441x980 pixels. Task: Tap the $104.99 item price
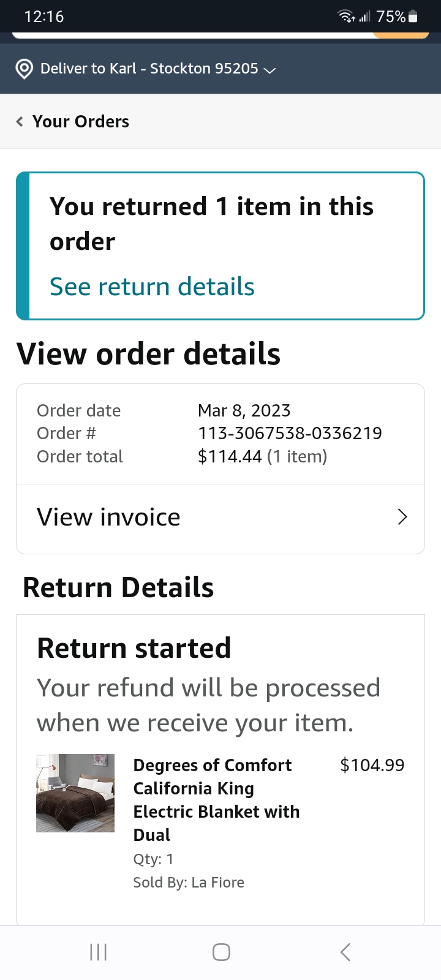[x=372, y=765]
